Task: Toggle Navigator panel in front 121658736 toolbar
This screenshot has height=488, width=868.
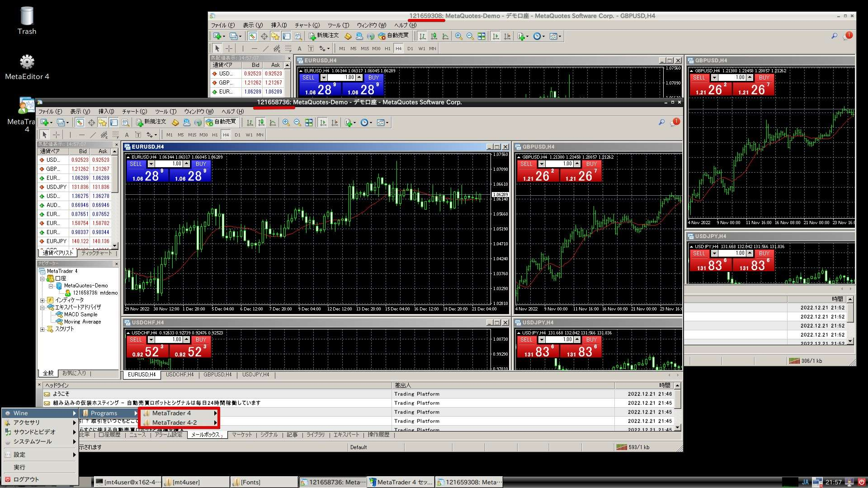Action: tap(103, 122)
